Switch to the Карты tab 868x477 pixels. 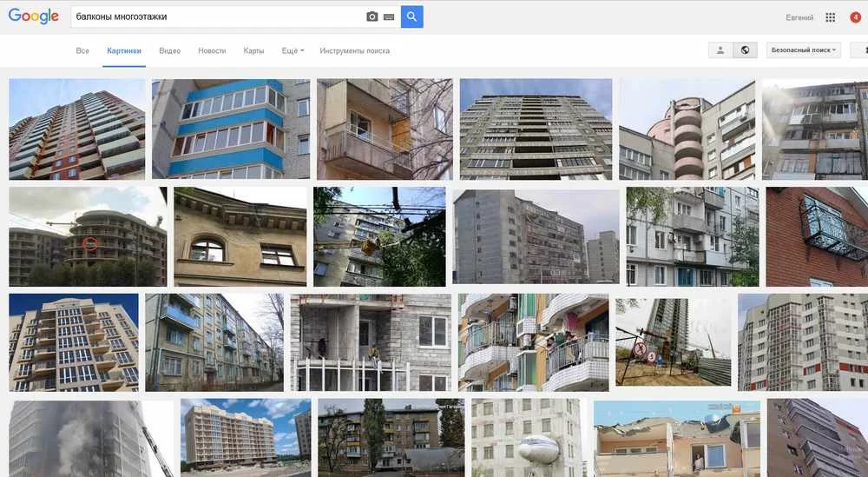coord(253,50)
